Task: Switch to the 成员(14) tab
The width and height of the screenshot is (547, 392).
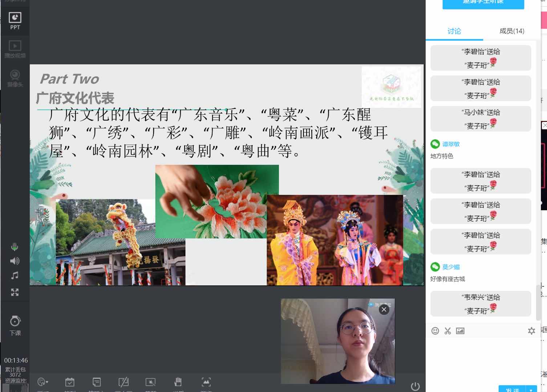Action: pyautogui.click(x=512, y=31)
